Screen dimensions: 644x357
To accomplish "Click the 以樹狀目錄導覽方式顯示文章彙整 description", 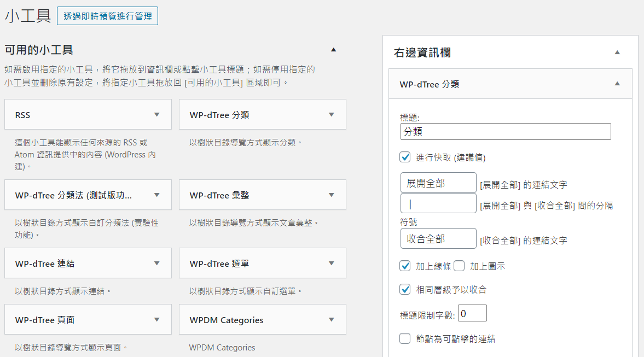I will (254, 223).
